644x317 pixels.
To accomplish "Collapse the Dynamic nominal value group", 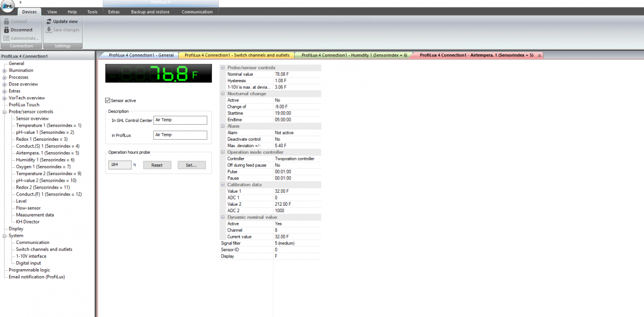I will coord(223,217).
